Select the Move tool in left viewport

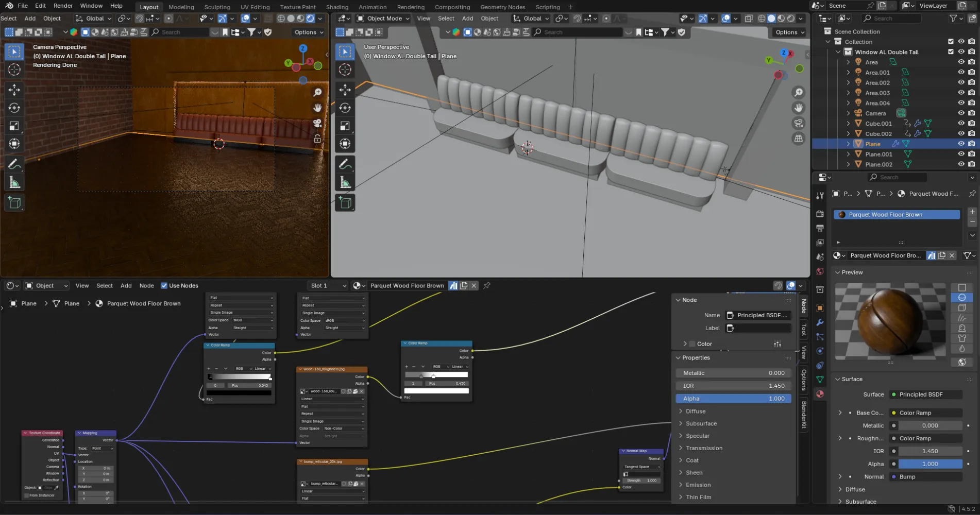pos(14,90)
